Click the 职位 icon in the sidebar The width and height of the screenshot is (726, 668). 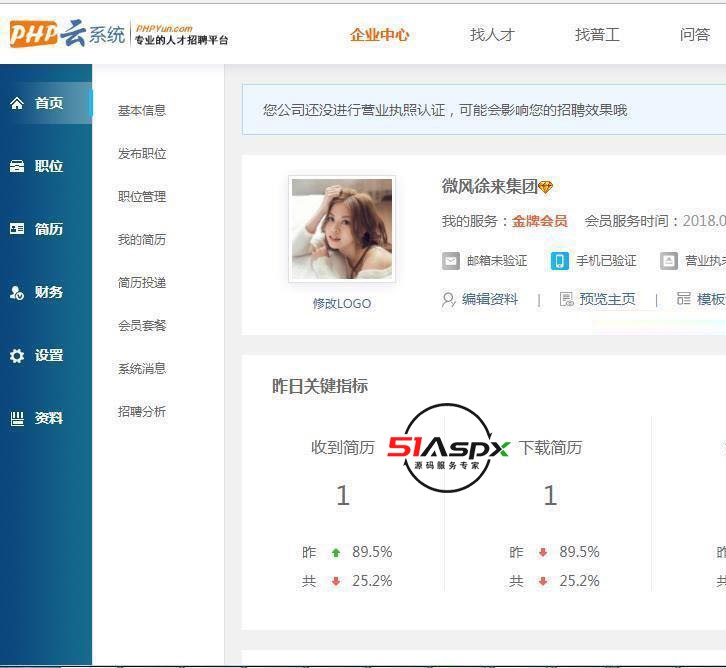pyautogui.click(x=17, y=166)
